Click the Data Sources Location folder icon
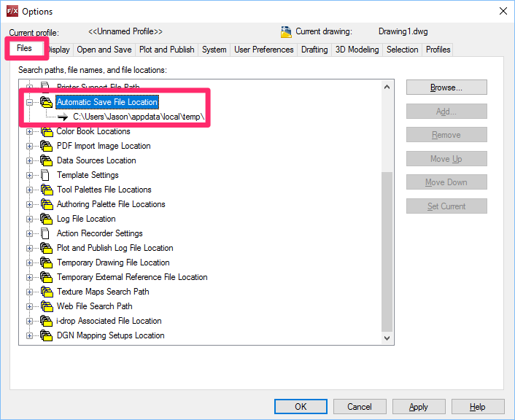This screenshot has width=515, height=420. [x=46, y=160]
